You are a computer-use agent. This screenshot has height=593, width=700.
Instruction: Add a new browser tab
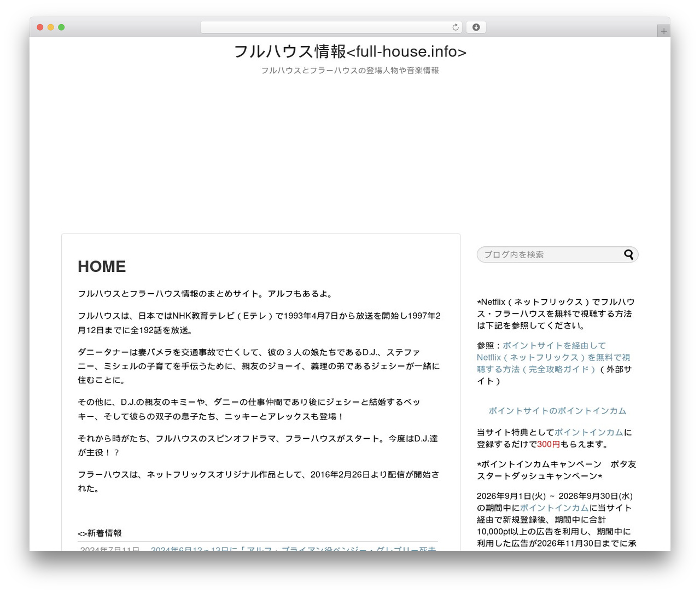[664, 31]
